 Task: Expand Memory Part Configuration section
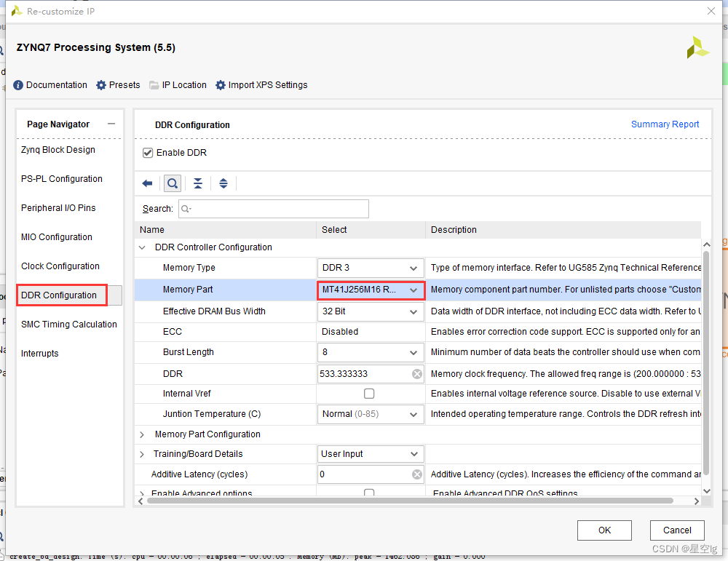click(x=142, y=435)
